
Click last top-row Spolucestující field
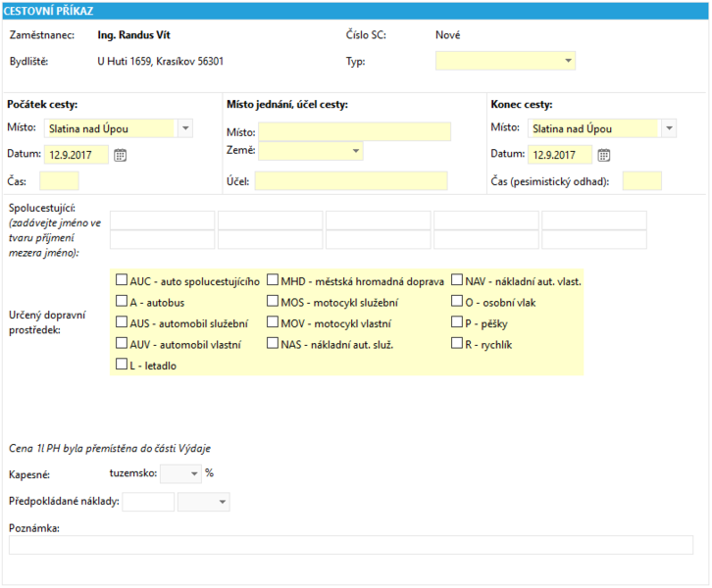coord(594,220)
